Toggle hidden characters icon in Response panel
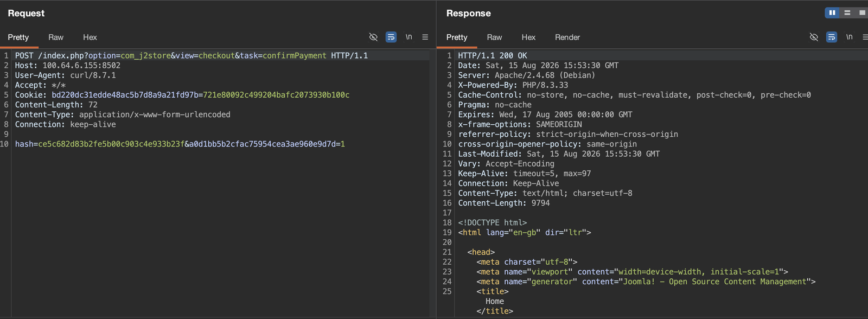This screenshot has width=868, height=319. [814, 37]
